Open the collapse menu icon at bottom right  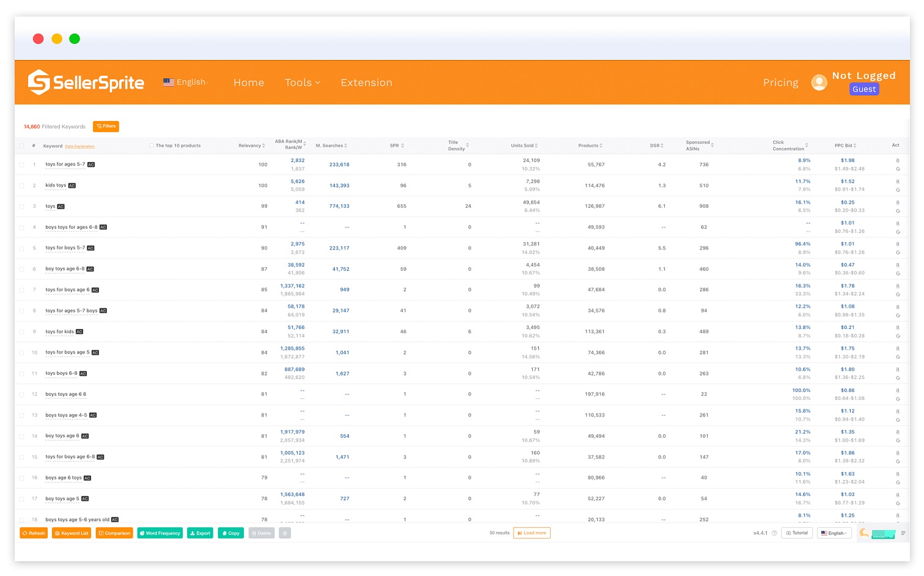pos(903,533)
